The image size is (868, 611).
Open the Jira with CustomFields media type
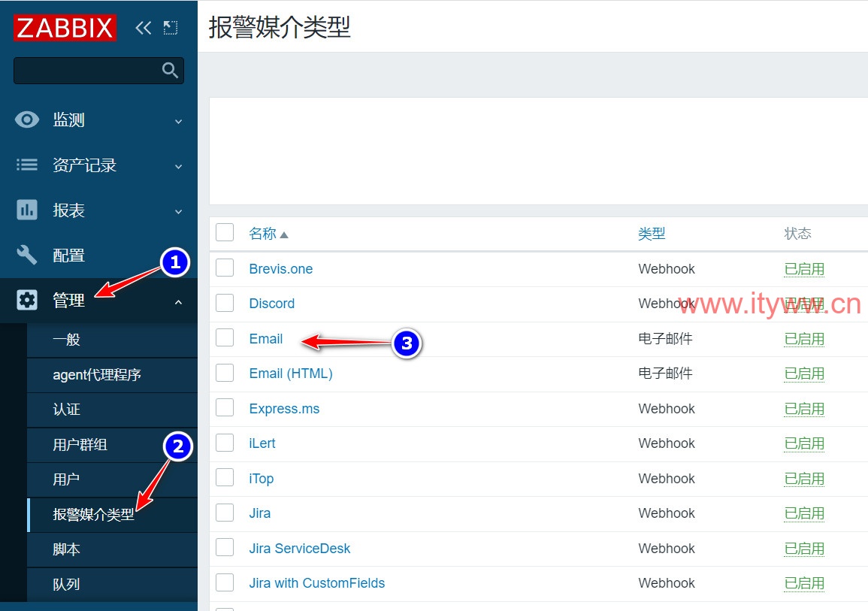point(316,583)
